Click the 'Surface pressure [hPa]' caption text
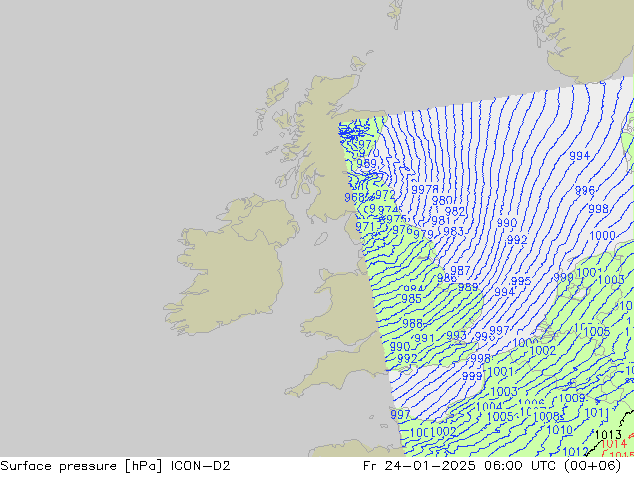The width and height of the screenshot is (634, 490). [81, 466]
